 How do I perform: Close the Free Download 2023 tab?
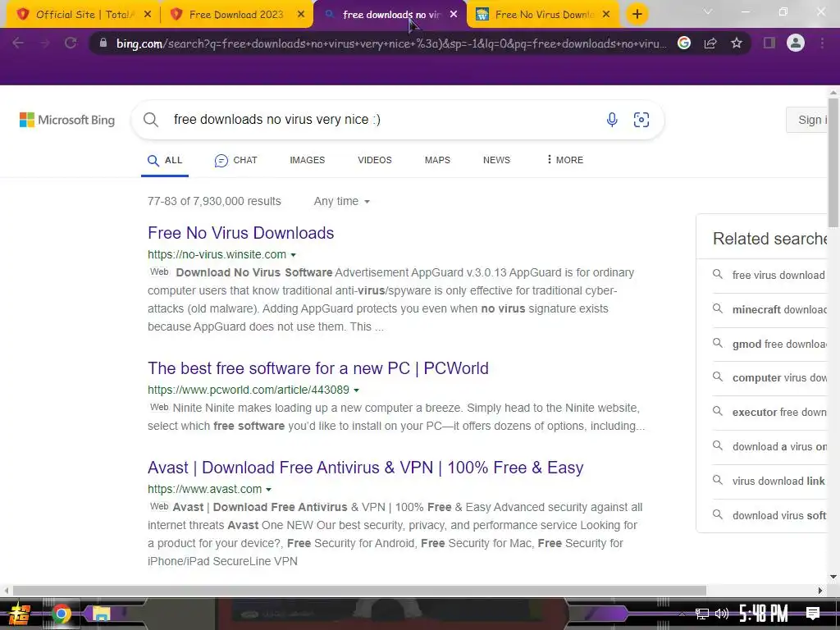pyautogui.click(x=301, y=15)
